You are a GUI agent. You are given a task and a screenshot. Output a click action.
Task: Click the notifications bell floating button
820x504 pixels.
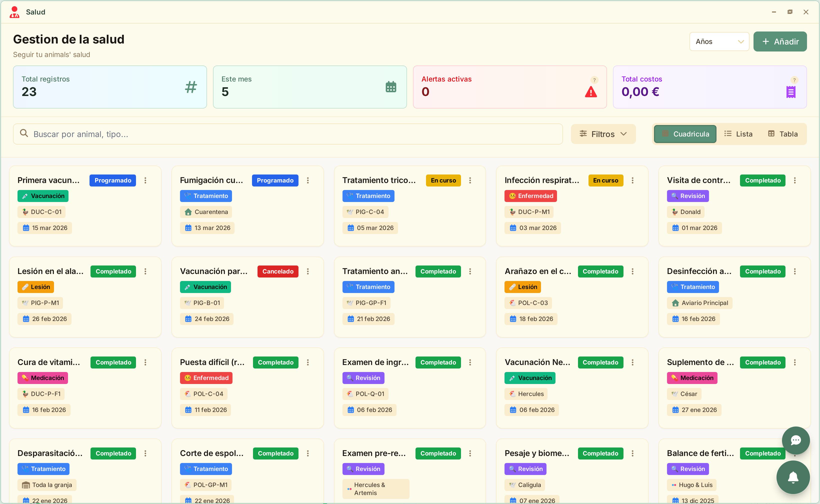[793, 477]
